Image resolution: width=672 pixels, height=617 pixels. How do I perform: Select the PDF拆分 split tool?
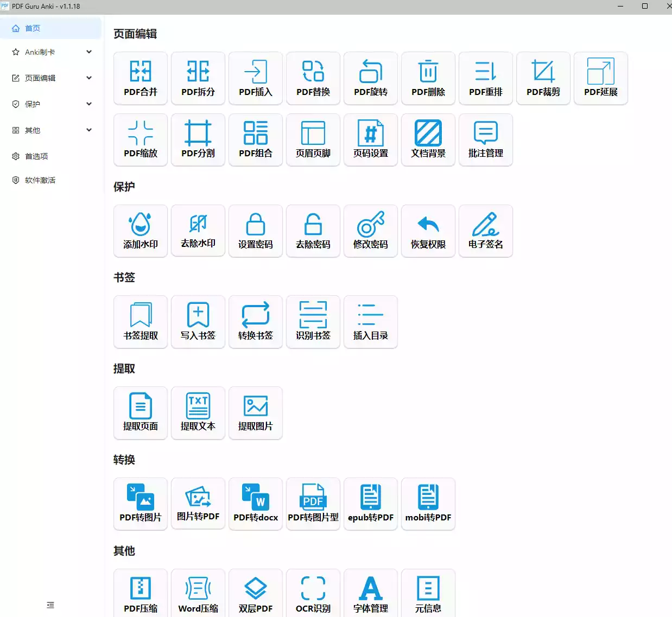198,78
